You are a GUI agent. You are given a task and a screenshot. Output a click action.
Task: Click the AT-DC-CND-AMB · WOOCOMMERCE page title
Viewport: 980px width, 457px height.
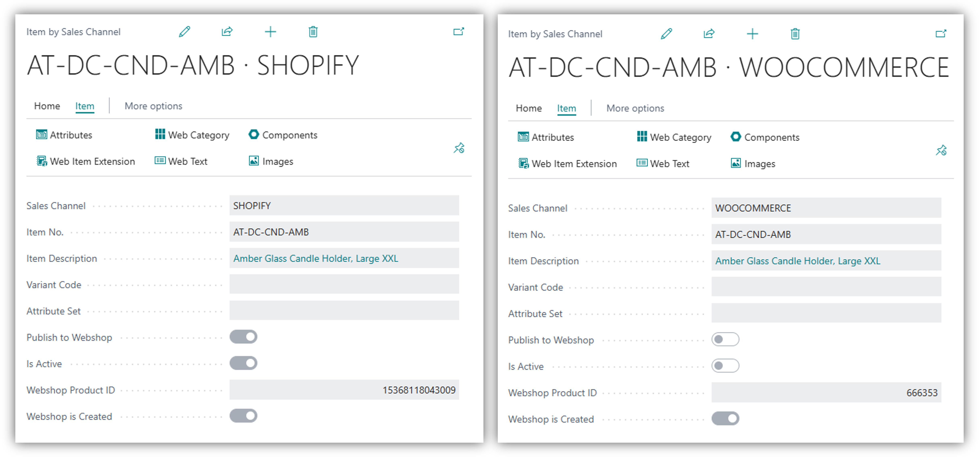point(729,67)
